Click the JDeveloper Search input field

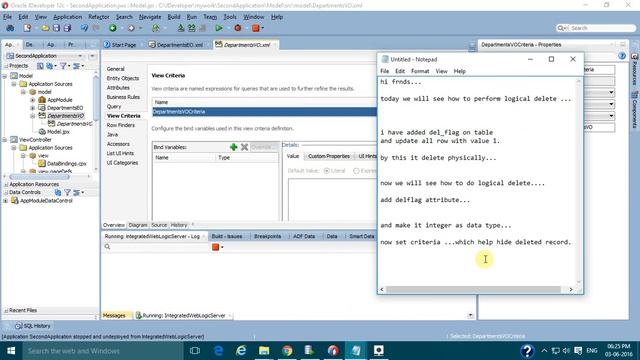[601, 28]
